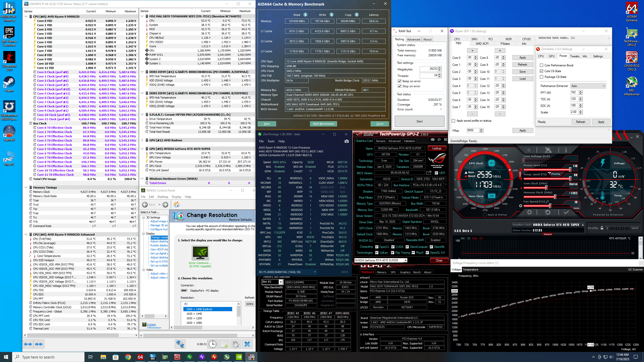Viewport: 644px width, 362px height.
Task: Click HWiNFO blue X close sensors icon
Action: [x=247, y=344]
